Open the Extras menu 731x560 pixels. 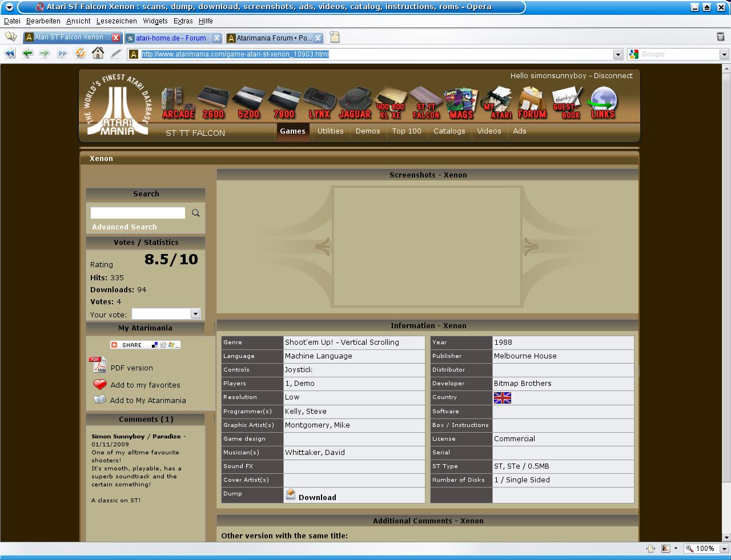coord(183,21)
